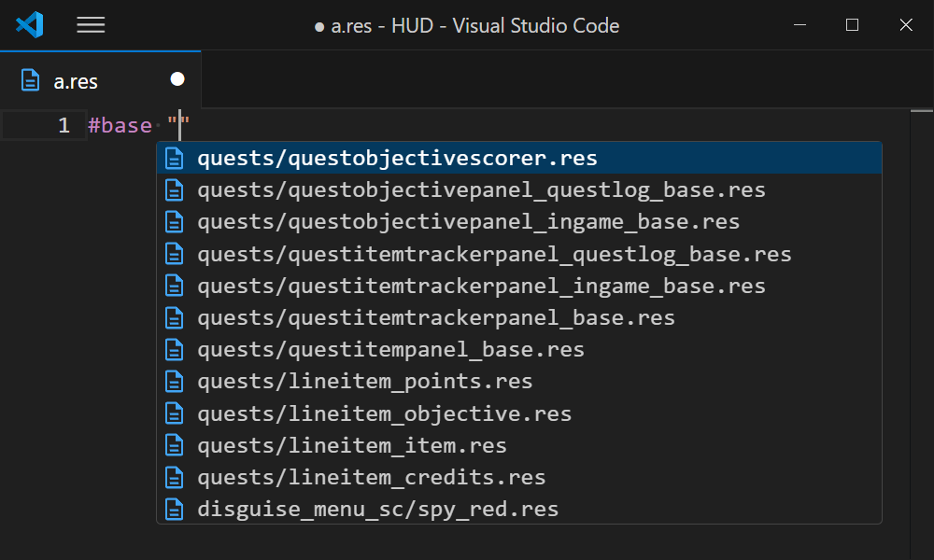Click file icon beside lineitem_points.res
The image size is (934, 560).
175,382
